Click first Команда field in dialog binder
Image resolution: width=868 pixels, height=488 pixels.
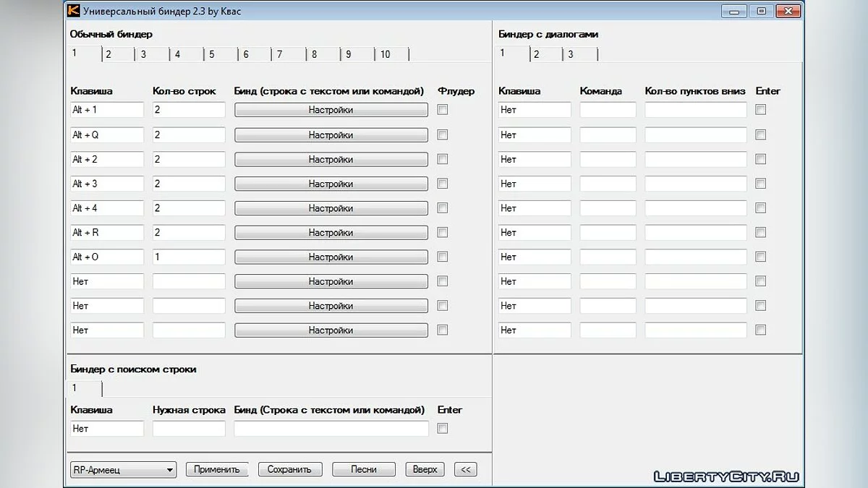coord(608,110)
